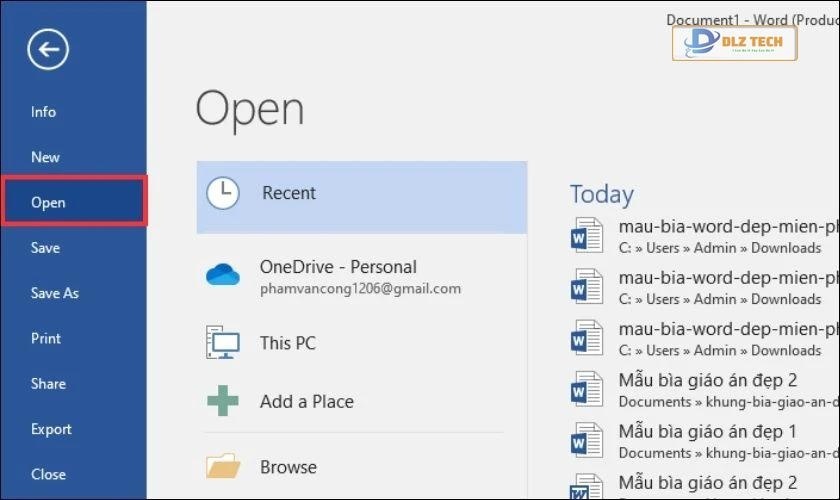Close the document via Close menu item
Image resolution: width=840 pixels, height=500 pixels.
point(48,474)
